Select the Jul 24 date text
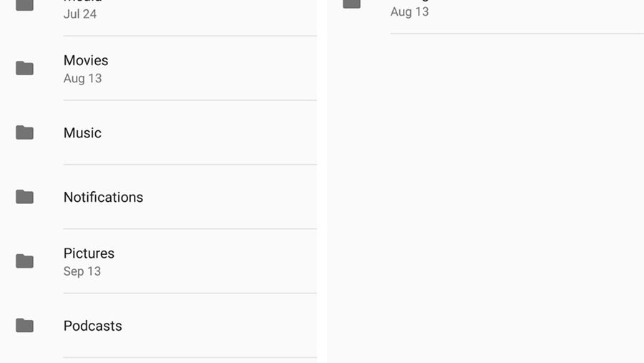This screenshot has width=644, height=363. 80,14
